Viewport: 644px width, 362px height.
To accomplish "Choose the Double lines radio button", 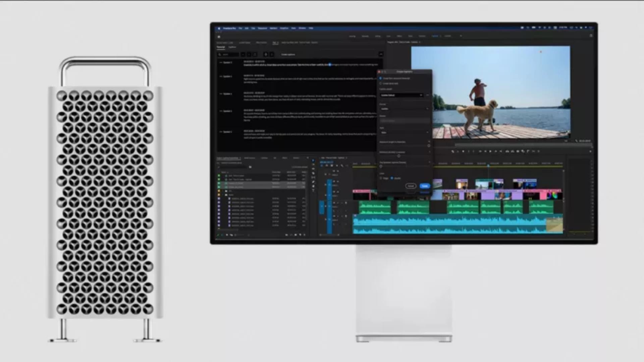I will tap(391, 178).
